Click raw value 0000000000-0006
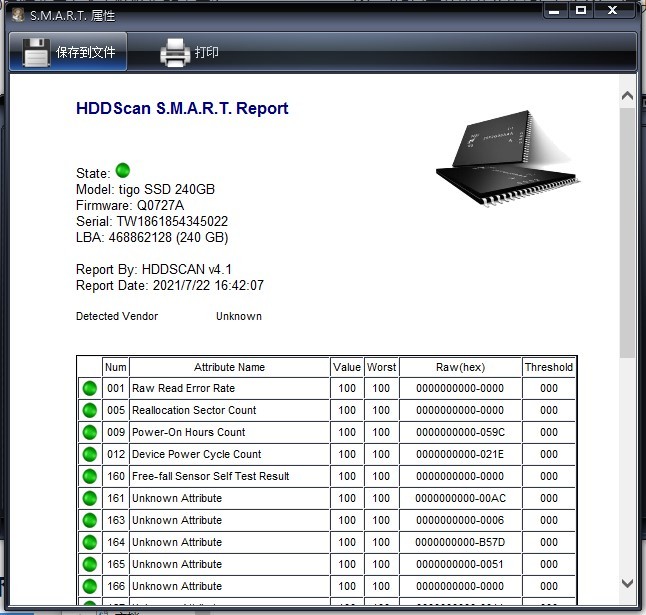 pyautogui.click(x=460, y=520)
